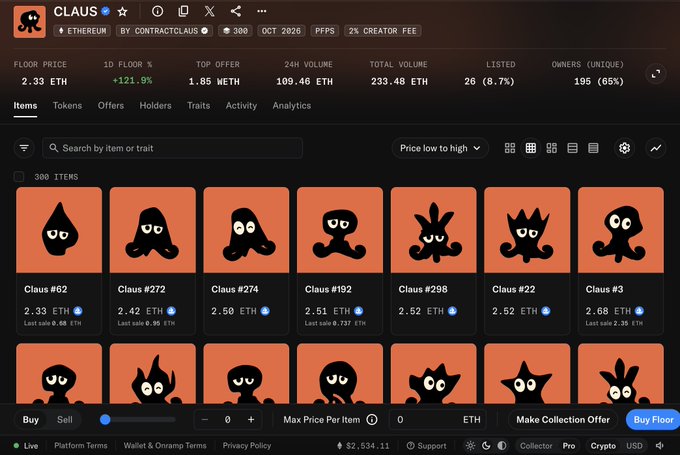Switch to compact table view icon
This screenshot has width=680, height=455.
(x=593, y=148)
